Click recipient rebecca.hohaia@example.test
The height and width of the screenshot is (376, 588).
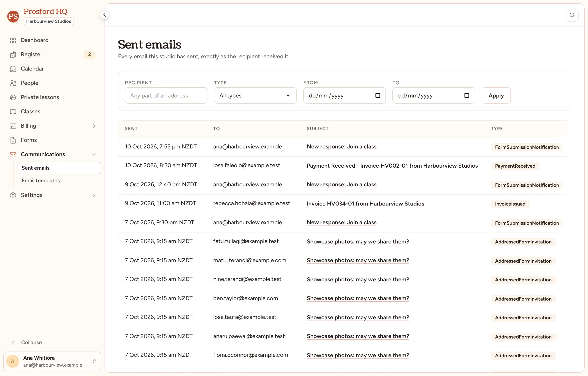pyautogui.click(x=251, y=203)
